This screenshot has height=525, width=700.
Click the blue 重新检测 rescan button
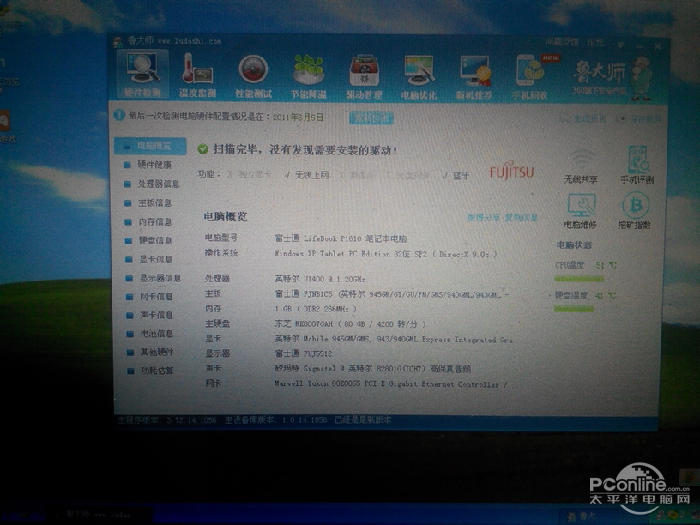371,118
